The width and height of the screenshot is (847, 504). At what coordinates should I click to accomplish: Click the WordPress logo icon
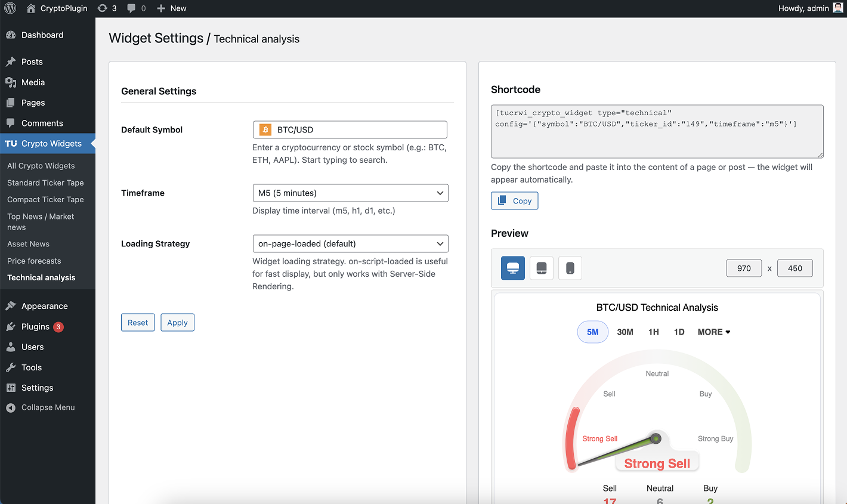(10, 8)
